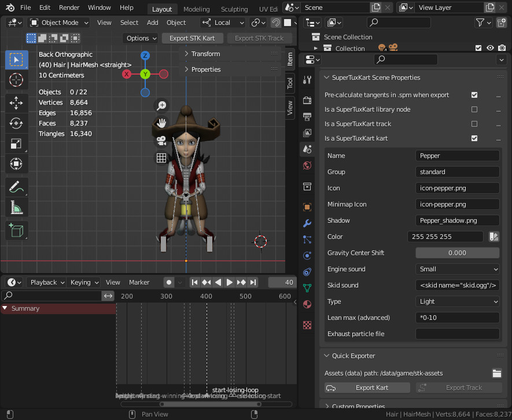The width and height of the screenshot is (512, 420).
Task: Click the viewport zoom magnifier icon
Action: (x=161, y=105)
